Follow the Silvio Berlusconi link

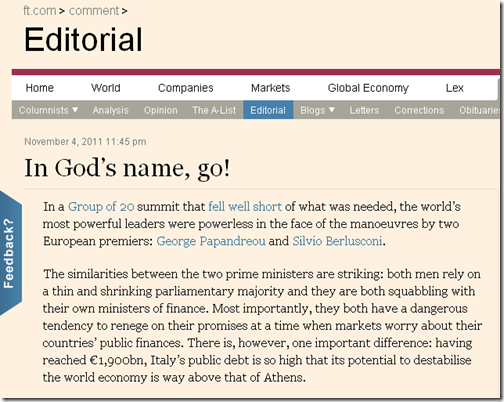(x=337, y=241)
